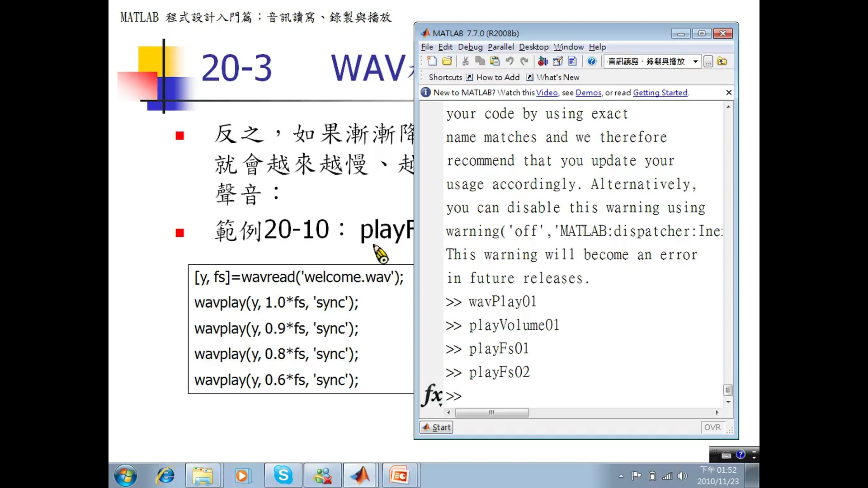Create a new M-file in MATLAB
Viewport: 868px width, 488px height.
pyautogui.click(x=431, y=61)
